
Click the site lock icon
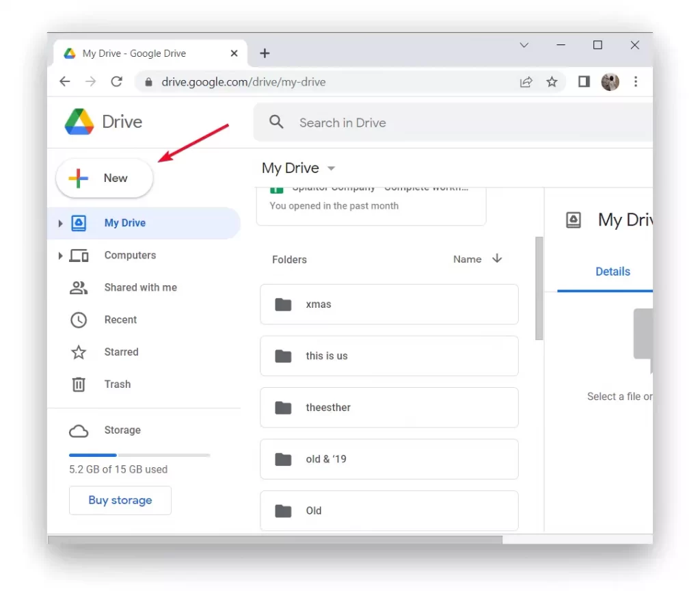point(148,82)
